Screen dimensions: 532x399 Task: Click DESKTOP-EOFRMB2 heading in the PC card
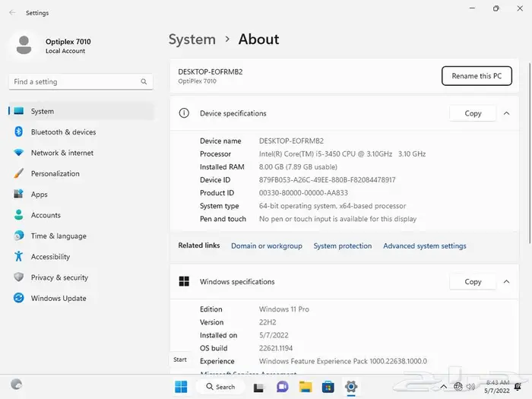point(211,72)
